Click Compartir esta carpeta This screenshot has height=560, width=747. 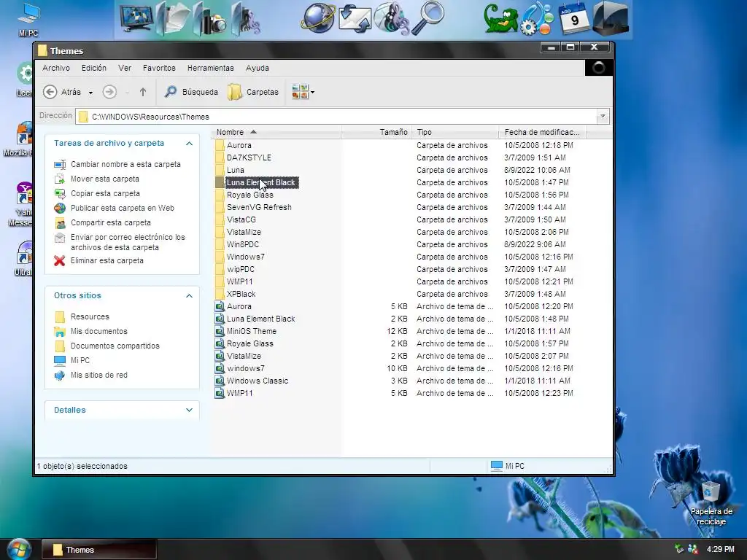click(x=111, y=222)
